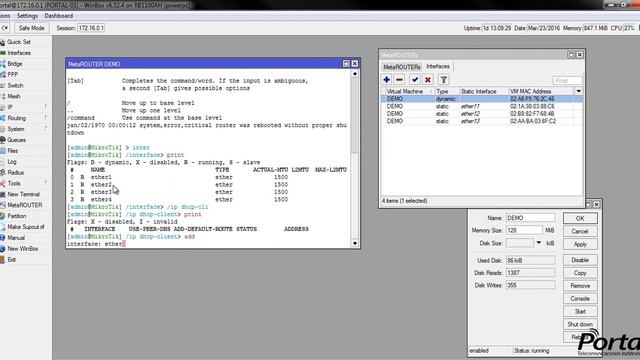Open Console for DEMO router
The width and height of the screenshot is (640, 360).
coord(580,298)
